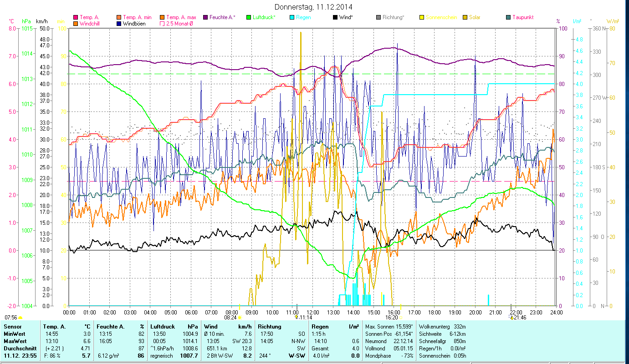Click the purple Feuchte A.* legend swatch

coord(205,17)
